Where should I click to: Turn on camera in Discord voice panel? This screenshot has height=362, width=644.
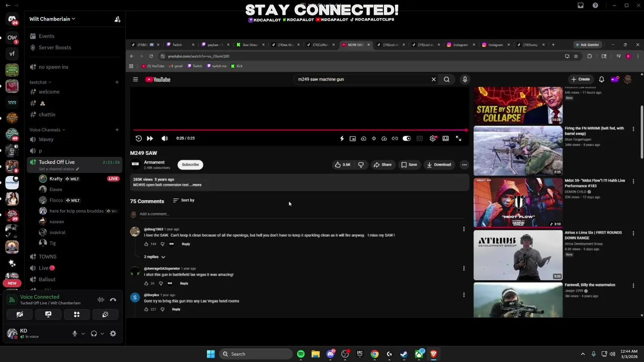20,314
